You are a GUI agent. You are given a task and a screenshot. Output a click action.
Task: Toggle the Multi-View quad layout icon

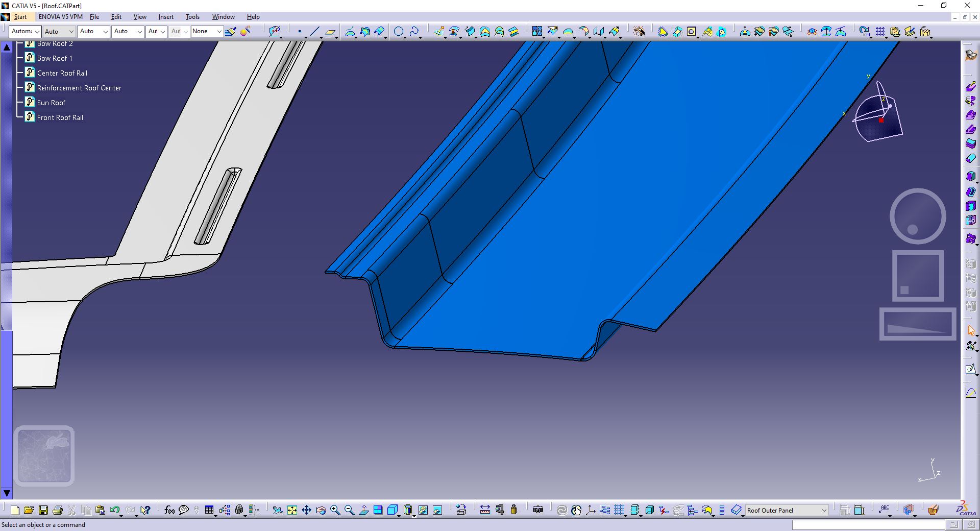tap(378, 510)
